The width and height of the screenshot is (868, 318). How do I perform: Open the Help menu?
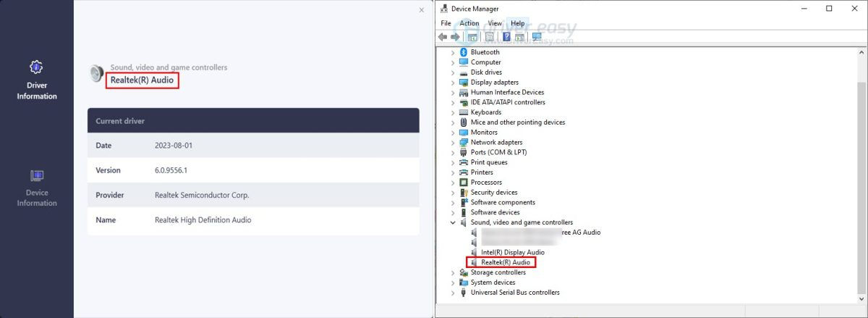pyautogui.click(x=518, y=23)
